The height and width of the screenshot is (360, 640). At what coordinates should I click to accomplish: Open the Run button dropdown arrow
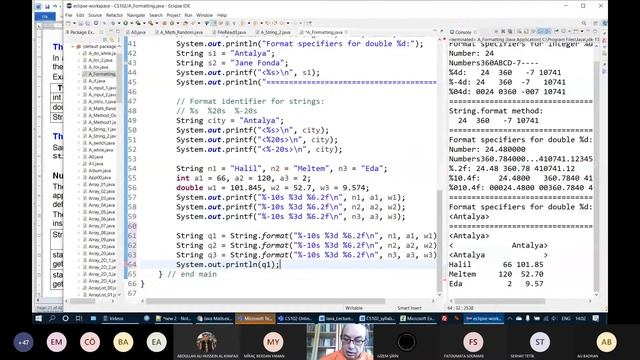coord(131,23)
